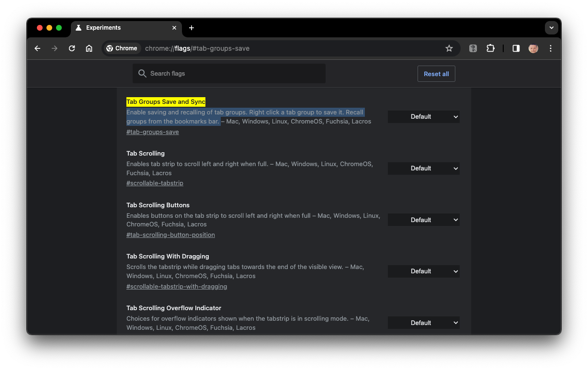The width and height of the screenshot is (588, 370).
Task: Click the Tab Scrolling Buttons heading
Action: tap(158, 205)
